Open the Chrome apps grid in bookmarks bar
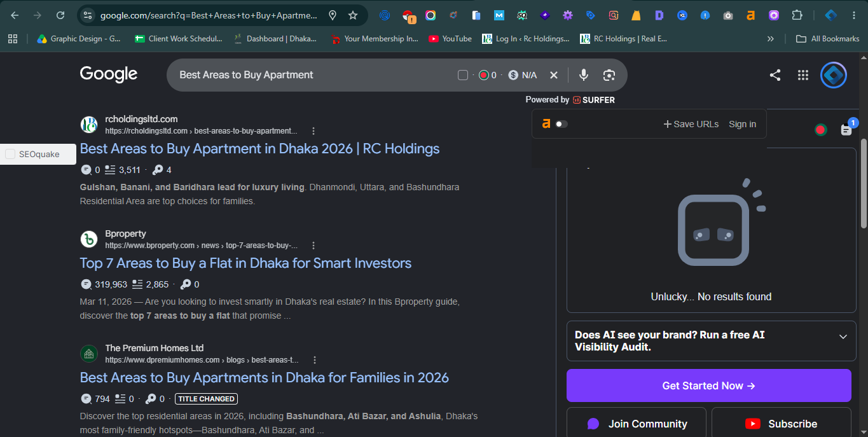 [13, 39]
